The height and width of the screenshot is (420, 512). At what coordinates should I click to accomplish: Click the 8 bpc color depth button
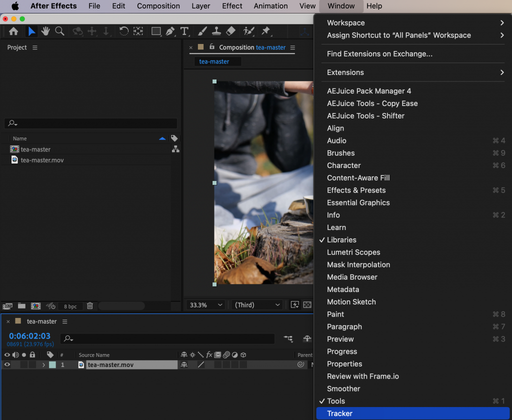coord(70,306)
